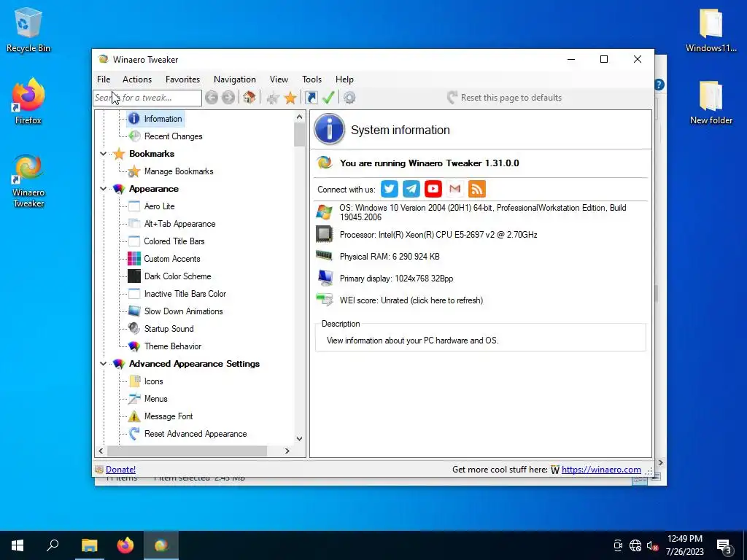Click Reset this page to defaults
This screenshot has height=560, width=747.
click(x=505, y=98)
